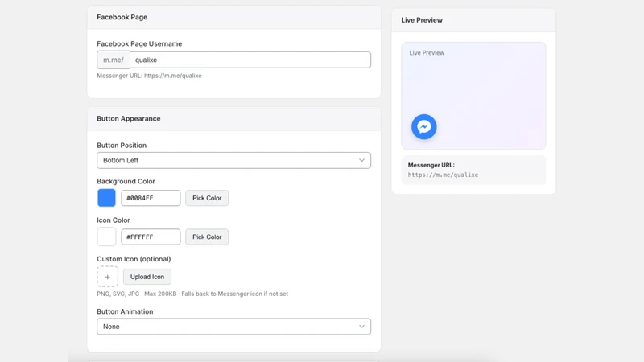Focus the Facebook Page Username field
Image resolution: width=644 pixels, height=362 pixels.
(x=250, y=60)
